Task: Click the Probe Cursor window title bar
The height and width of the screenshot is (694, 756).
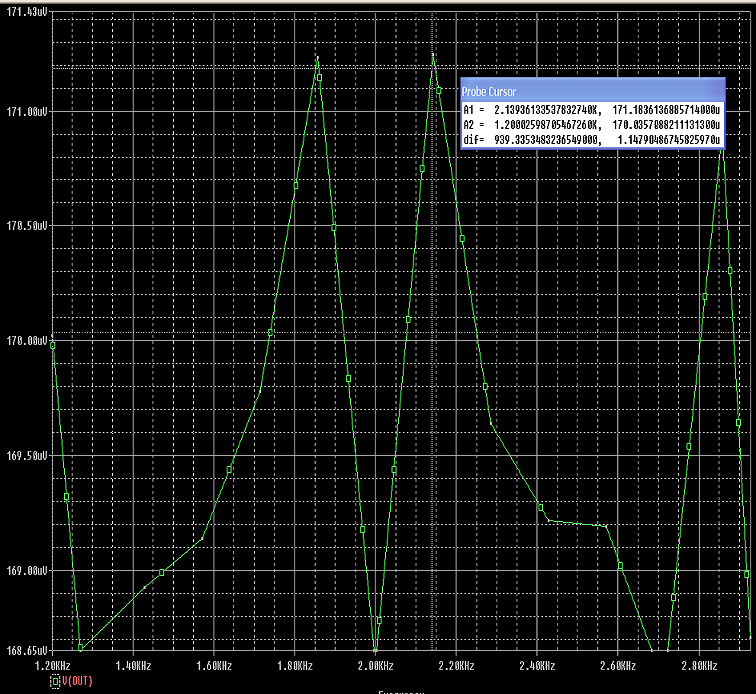Action: coord(593,91)
